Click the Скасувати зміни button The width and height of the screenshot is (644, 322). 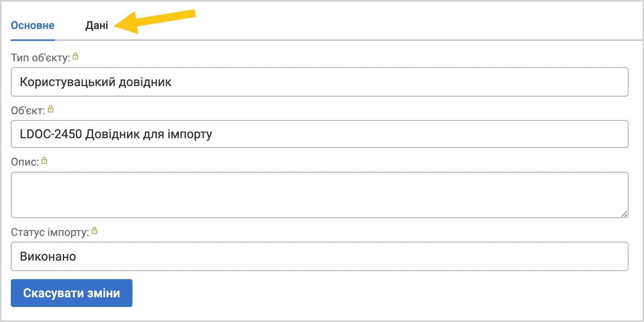pyautogui.click(x=71, y=293)
